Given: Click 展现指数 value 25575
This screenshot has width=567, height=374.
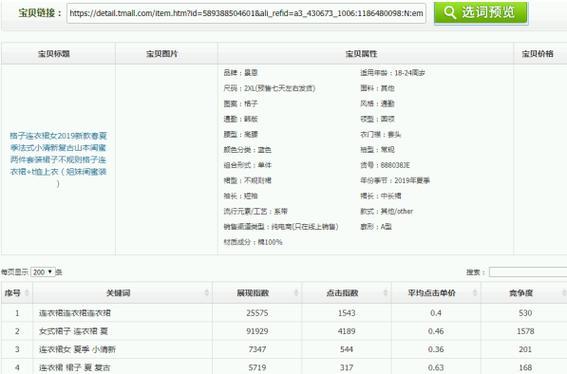Looking at the screenshot, I should click(257, 313).
